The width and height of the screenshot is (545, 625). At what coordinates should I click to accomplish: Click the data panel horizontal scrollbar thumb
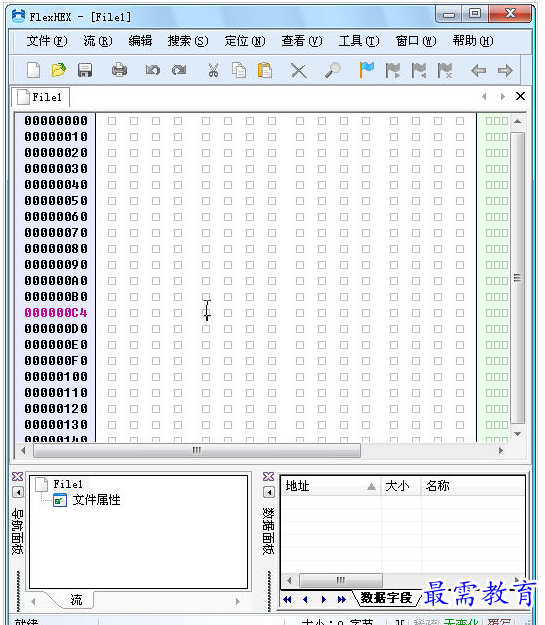tap(341, 580)
